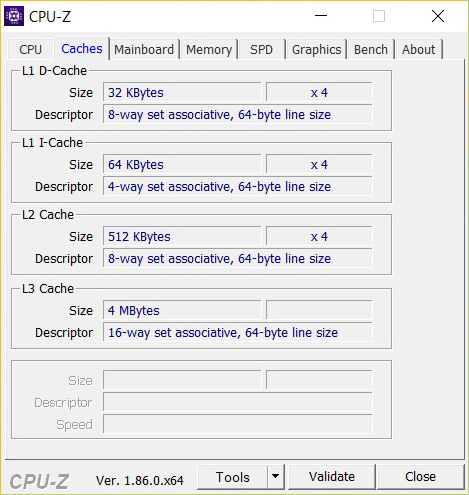469x495 pixels.
Task: Click the L2 Cache 512 KBytes field
Action: pos(182,236)
